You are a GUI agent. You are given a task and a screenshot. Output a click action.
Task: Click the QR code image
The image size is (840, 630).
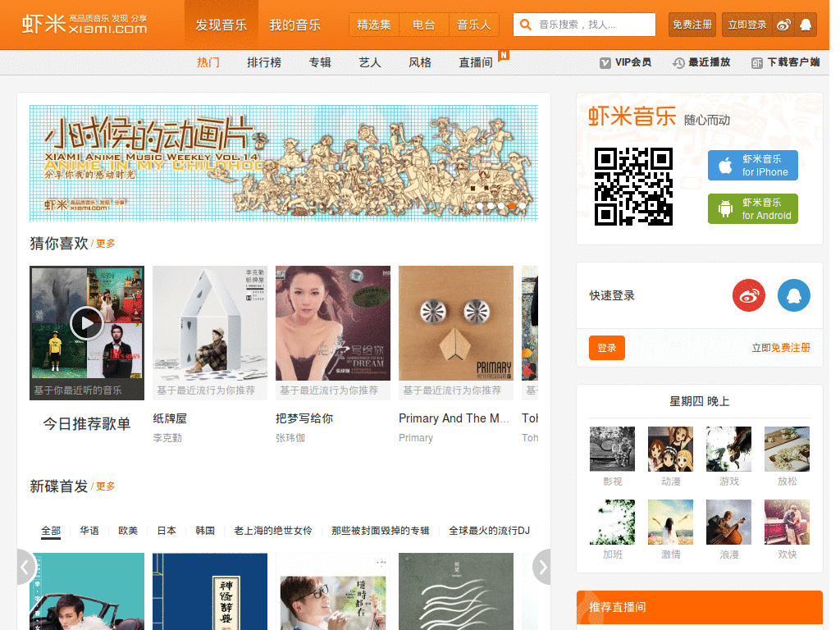click(x=633, y=186)
